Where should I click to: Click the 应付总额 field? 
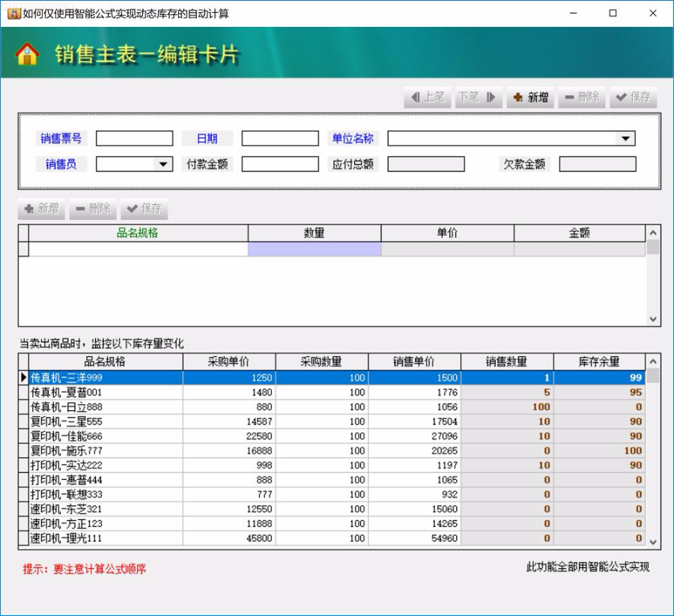pos(426,164)
